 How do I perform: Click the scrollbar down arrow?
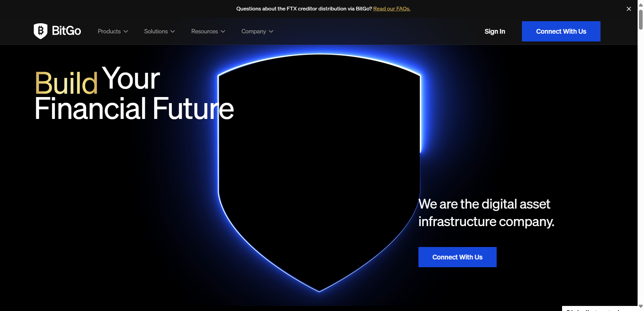(x=641, y=306)
